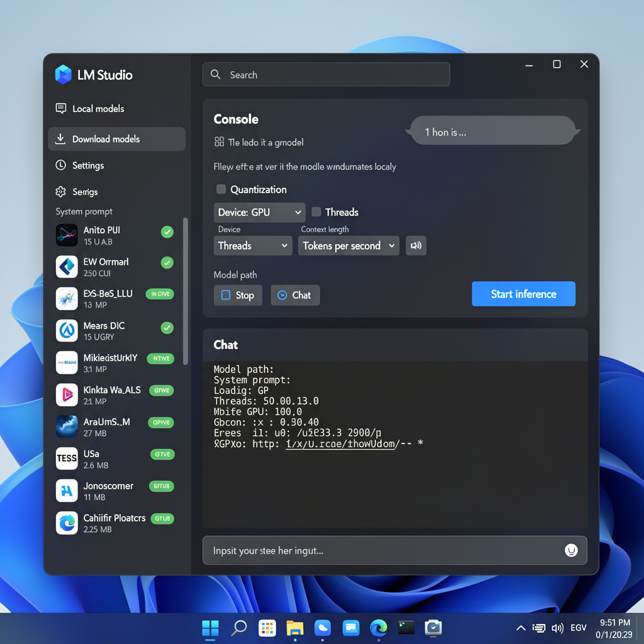Select the Anito PUI model icon
The image size is (644, 644).
[x=66, y=235]
